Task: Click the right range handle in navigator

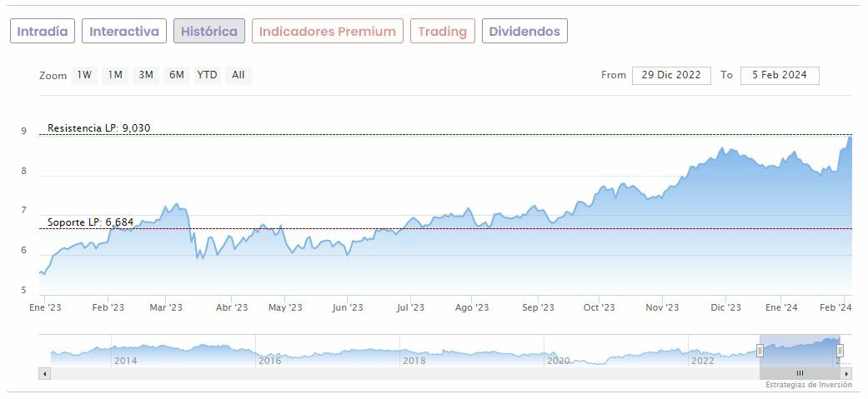Action: pyautogui.click(x=840, y=351)
